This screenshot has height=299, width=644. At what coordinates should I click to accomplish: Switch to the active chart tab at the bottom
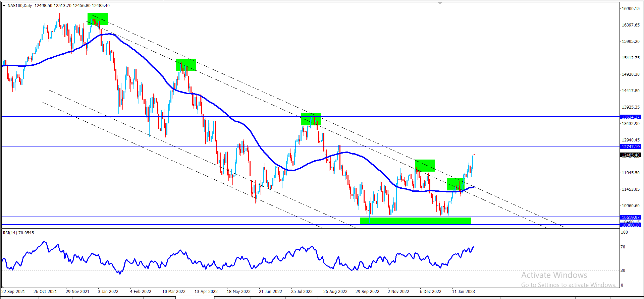click(x=195, y=298)
